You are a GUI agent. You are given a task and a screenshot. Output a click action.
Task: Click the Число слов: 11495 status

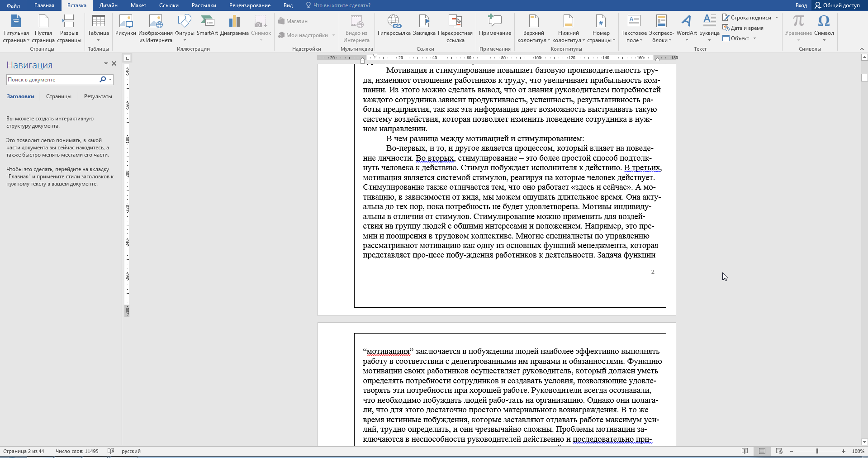pyautogui.click(x=77, y=451)
